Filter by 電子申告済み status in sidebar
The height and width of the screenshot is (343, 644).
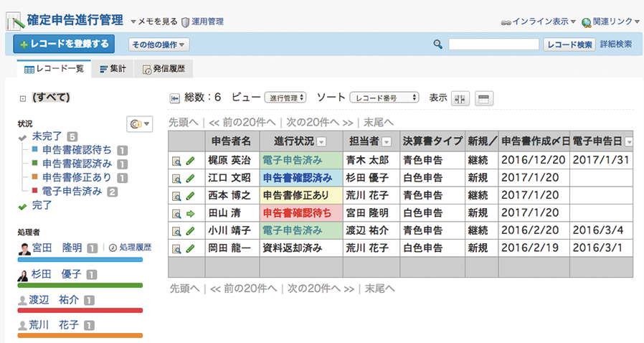point(72,191)
